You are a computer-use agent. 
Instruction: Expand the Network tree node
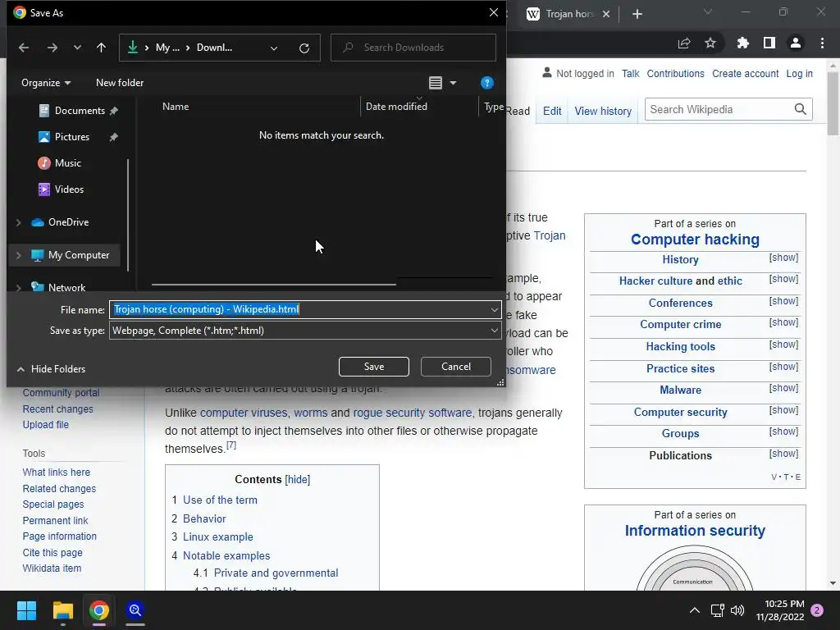tap(19, 288)
